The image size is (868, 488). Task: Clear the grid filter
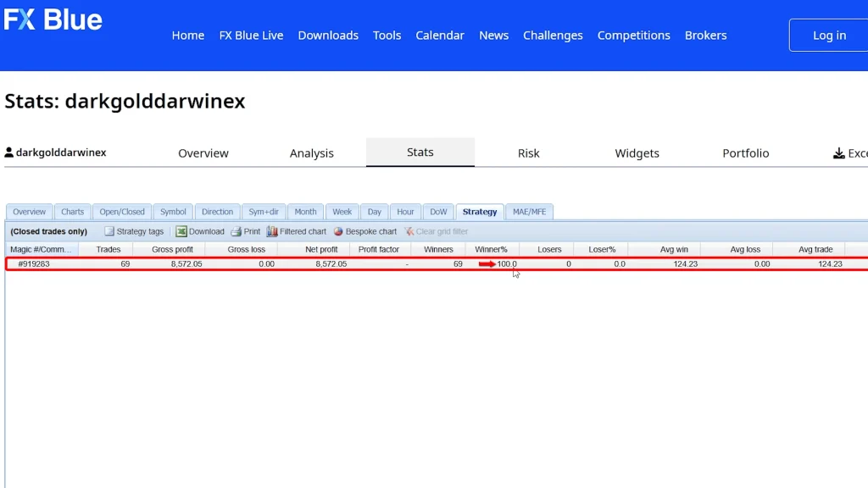coord(437,231)
